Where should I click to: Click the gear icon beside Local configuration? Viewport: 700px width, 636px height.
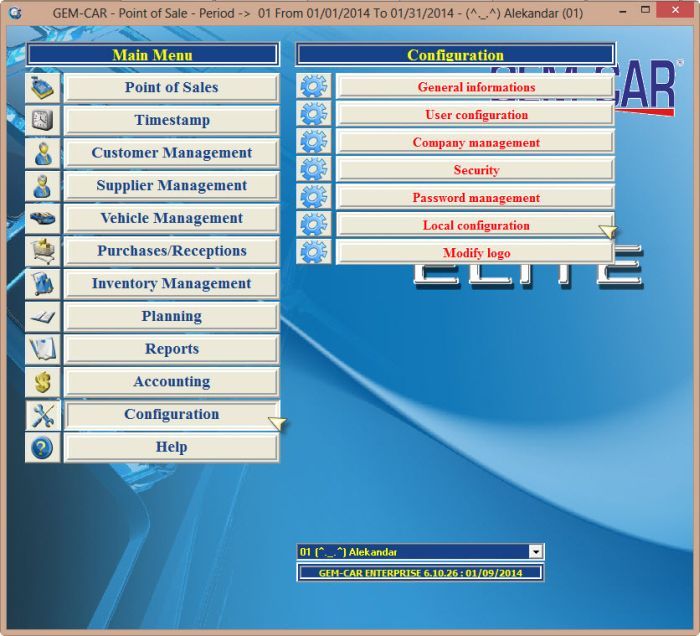pos(313,224)
